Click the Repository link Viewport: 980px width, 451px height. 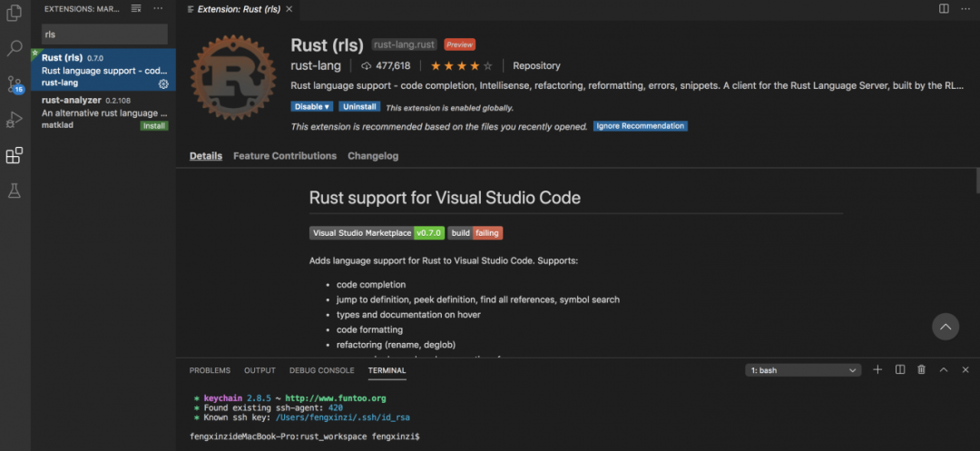tap(536, 66)
